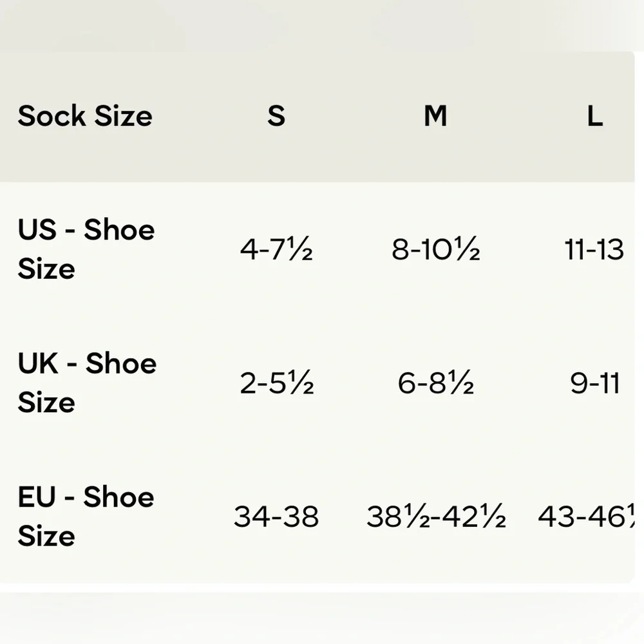Select the M sock size column header
Image resolution: width=644 pixels, height=644 pixels.
click(435, 117)
